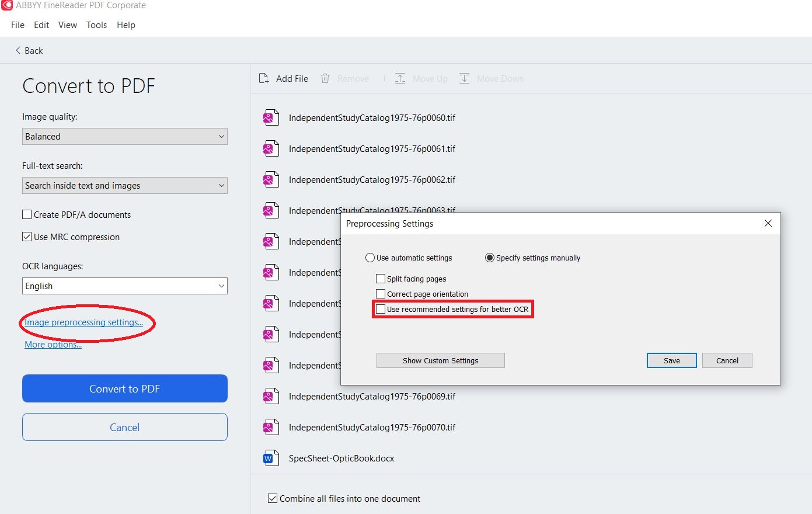
Task: Click file icon of IndependentStudyCatalog1975-76p0069.tif
Action: (x=269, y=397)
